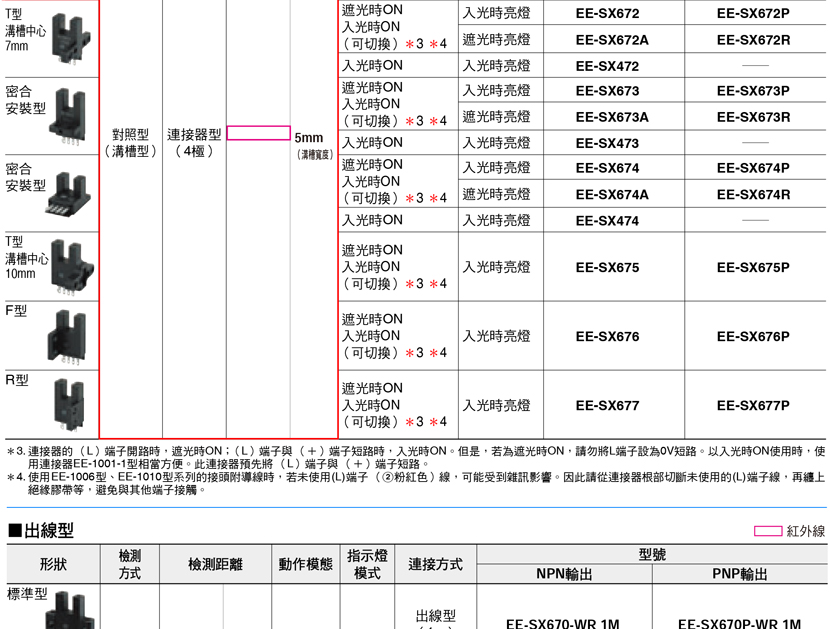
Task: Select model number EE-SX672P
Action: (753, 13)
